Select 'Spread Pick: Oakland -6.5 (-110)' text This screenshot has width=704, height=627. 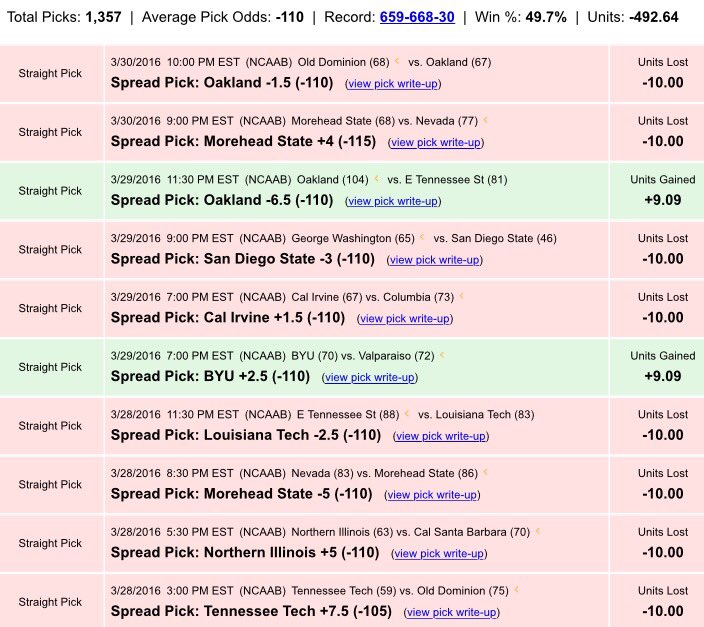click(x=222, y=200)
